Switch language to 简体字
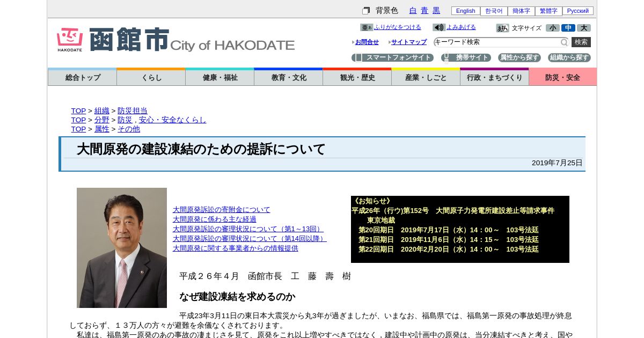 tap(521, 11)
